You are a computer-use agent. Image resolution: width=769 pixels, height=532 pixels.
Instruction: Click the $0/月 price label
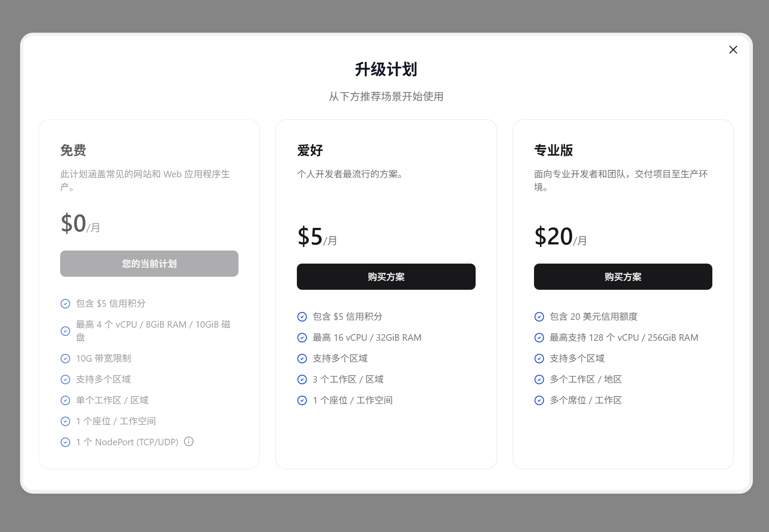click(x=80, y=224)
